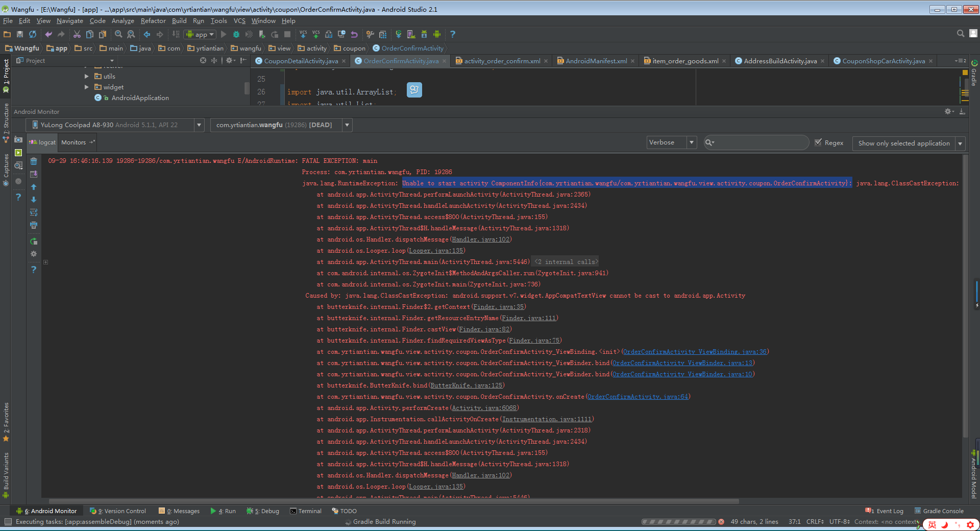This screenshot has width=980, height=531.
Task: Toggle the Captures tool window
Action: coord(6,170)
